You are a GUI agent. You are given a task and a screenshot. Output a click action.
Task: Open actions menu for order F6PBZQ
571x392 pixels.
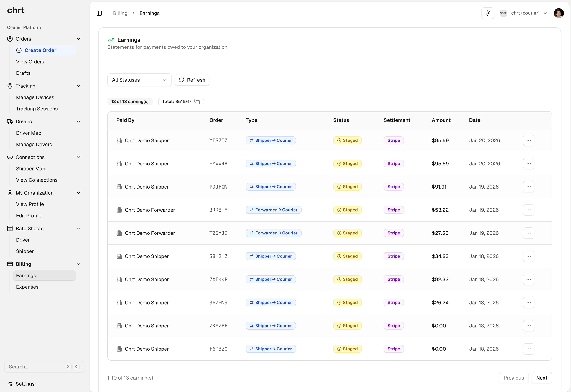pos(529,349)
